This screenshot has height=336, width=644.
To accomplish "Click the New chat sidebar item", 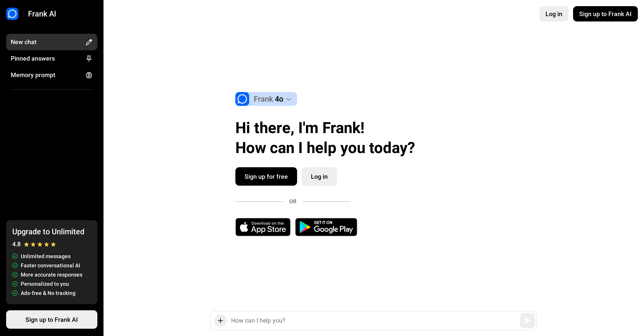I will pos(52,42).
